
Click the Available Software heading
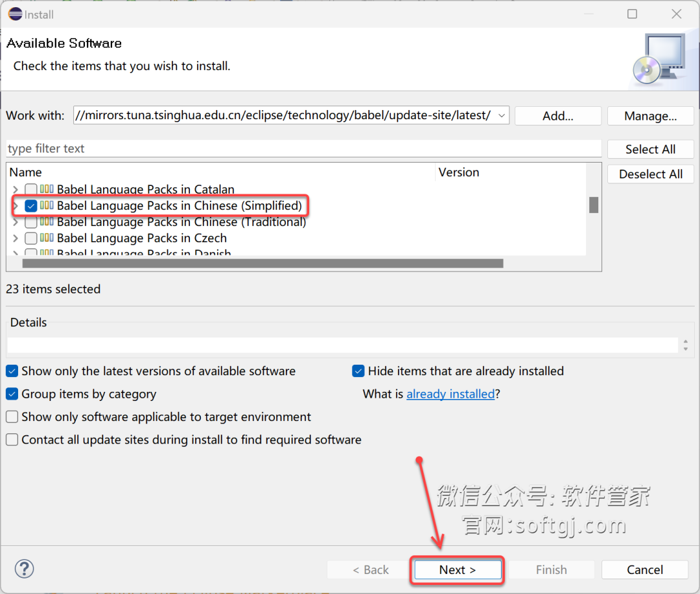tap(64, 43)
